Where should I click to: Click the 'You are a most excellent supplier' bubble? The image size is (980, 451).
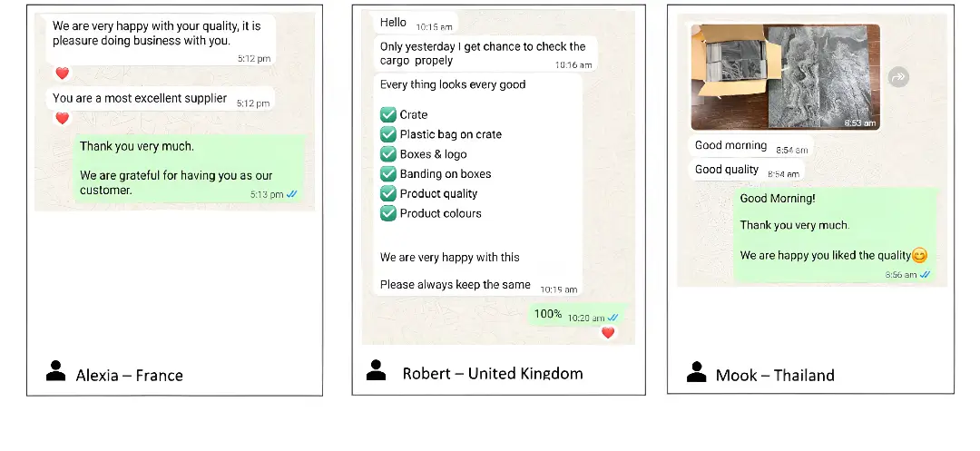point(160,99)
